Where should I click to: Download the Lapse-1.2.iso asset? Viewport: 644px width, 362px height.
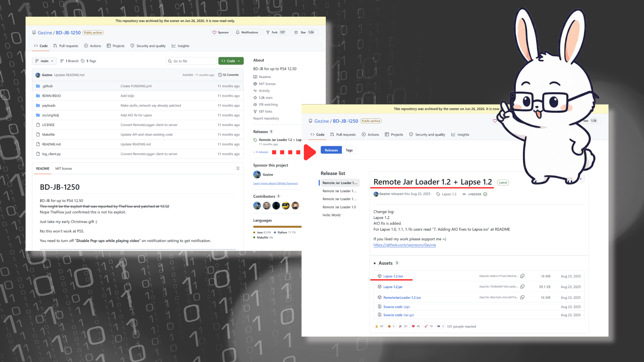(393, 276)
